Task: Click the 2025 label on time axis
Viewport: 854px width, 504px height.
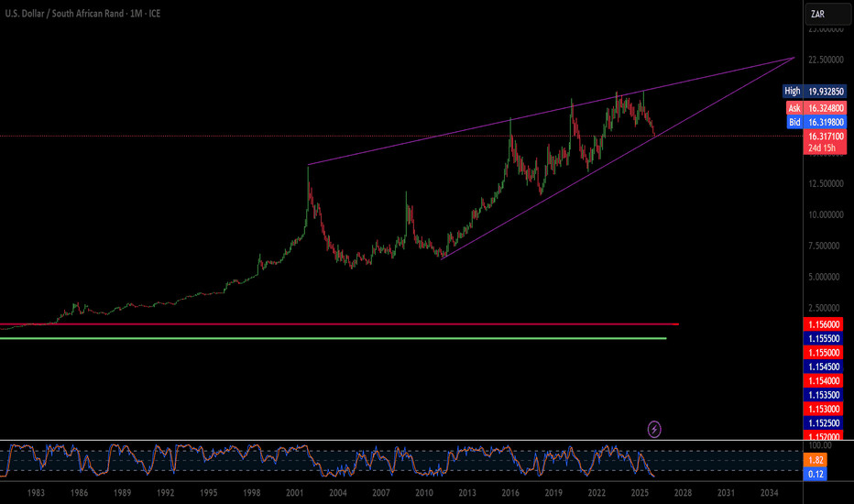Action: 639,493
